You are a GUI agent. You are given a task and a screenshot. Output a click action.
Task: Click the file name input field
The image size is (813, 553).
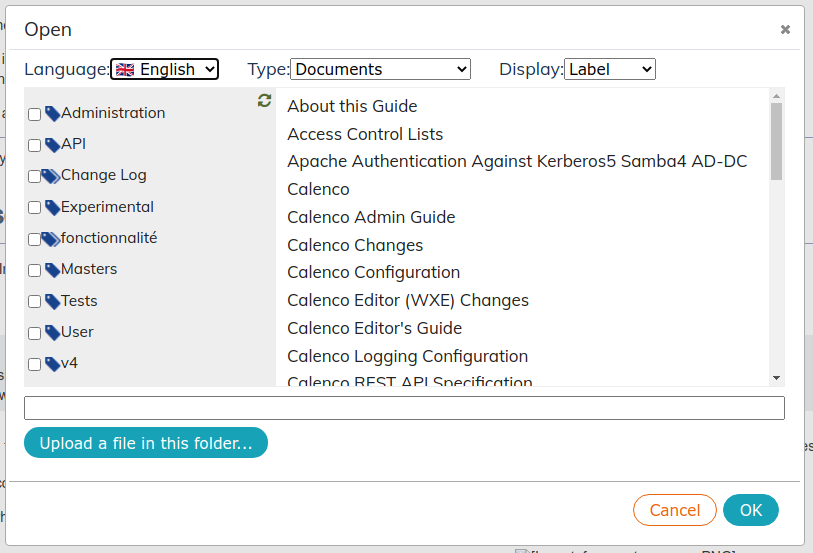point(404,408)
